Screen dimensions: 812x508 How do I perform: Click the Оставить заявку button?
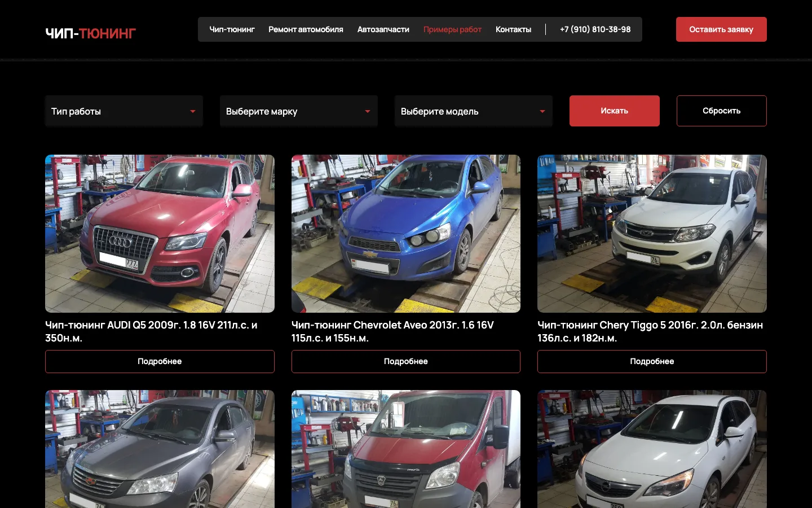[x=721, y=29]
